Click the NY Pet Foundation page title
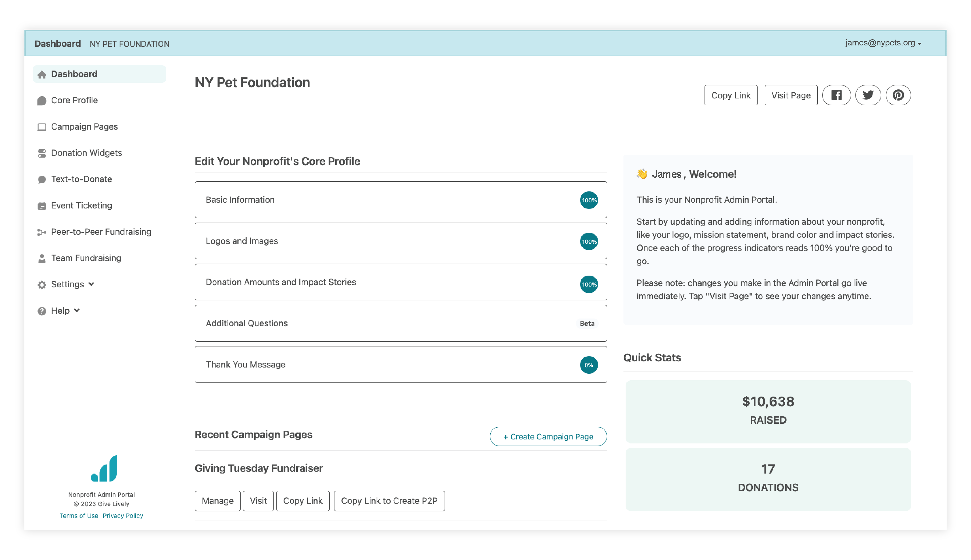971x560 pixels. click(252, 82)
